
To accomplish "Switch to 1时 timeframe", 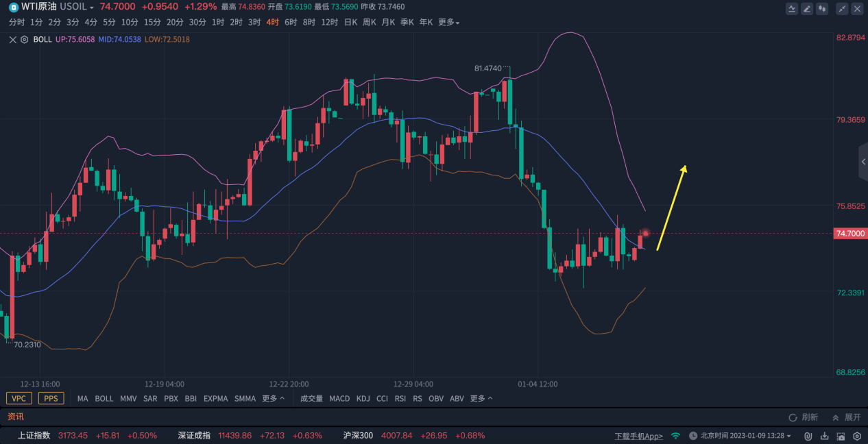I will point(218,22).
